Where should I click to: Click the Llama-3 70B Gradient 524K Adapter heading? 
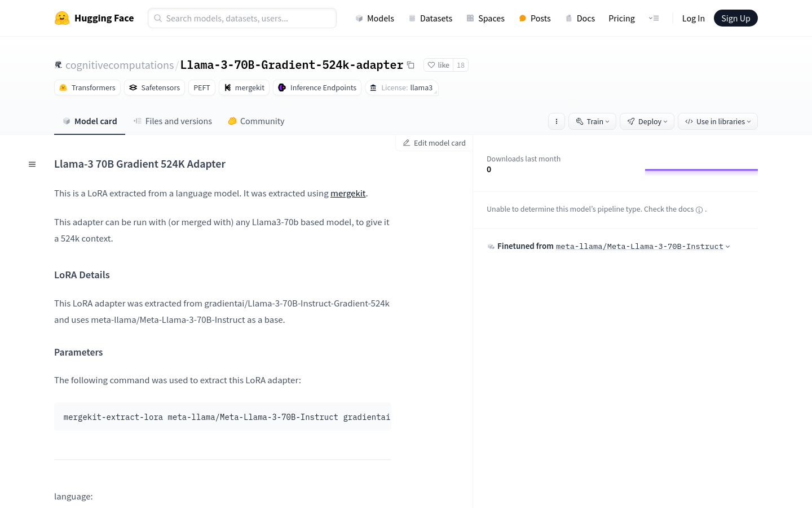pos(140,164)
